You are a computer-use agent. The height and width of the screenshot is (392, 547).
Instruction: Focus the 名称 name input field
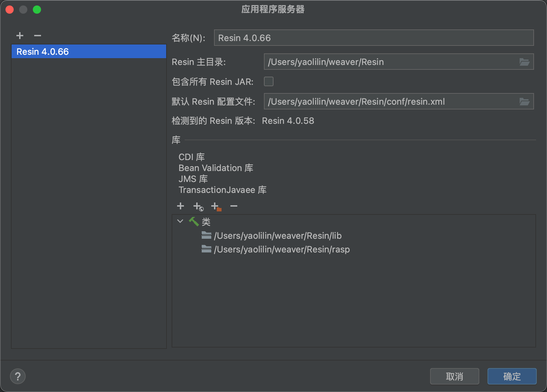coord(374,38)
